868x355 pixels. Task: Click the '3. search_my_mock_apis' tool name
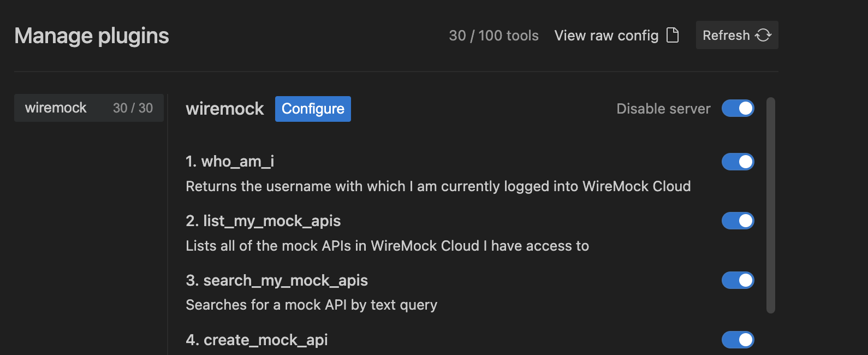(x=277, y=281)
